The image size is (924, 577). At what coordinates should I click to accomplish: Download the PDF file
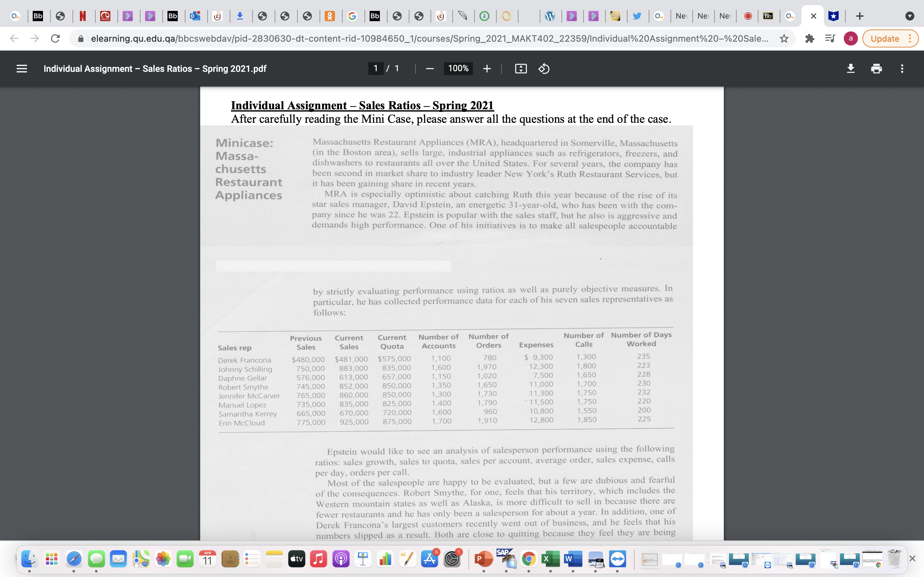coord(851,69)
